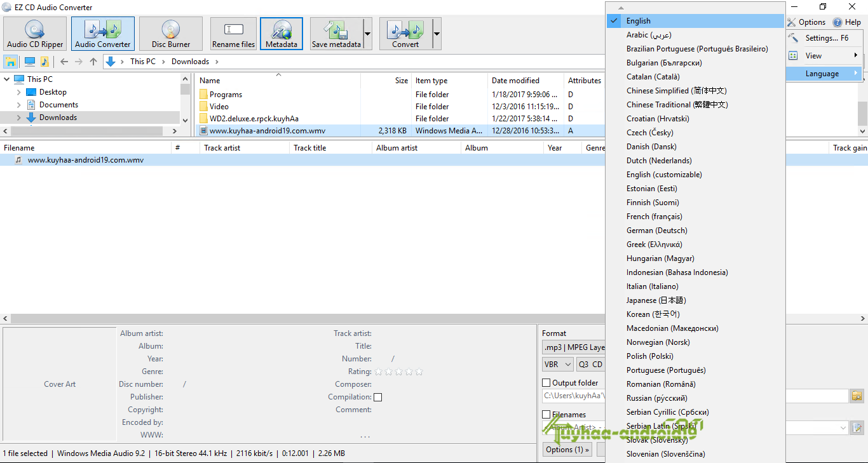This screenshot has width=868, height=463.
Task: Select Indonesian (Bahasa Indonesia) language
Action: [696, 272]
